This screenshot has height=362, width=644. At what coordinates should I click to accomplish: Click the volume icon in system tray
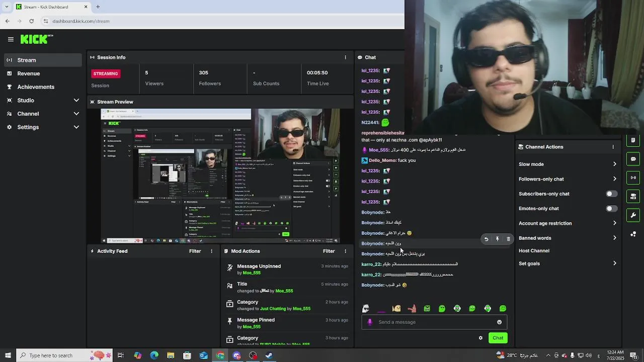(x=589, y=355)
